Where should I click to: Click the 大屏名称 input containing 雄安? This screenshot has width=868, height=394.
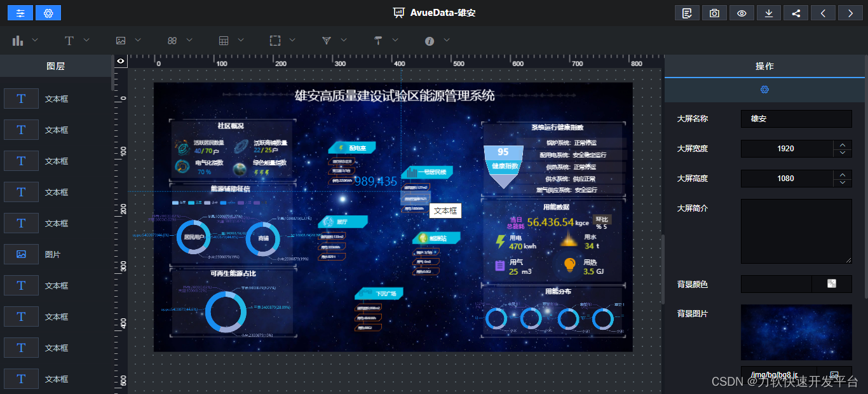(796, 119)
